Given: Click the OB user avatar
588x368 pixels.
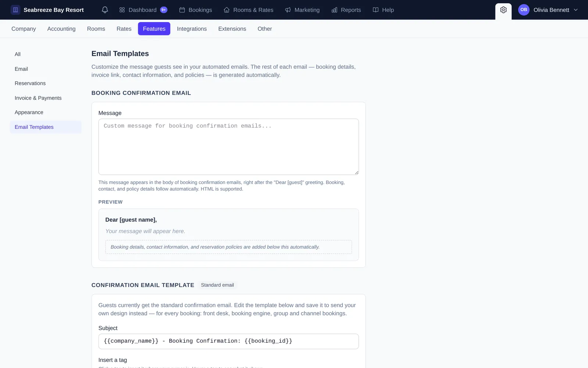Looking at the screenshot, I should [524, 10].
